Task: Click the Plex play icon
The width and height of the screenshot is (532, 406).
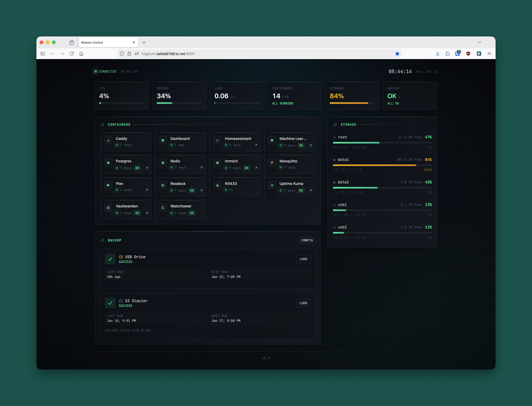Action: pos(108,185)
